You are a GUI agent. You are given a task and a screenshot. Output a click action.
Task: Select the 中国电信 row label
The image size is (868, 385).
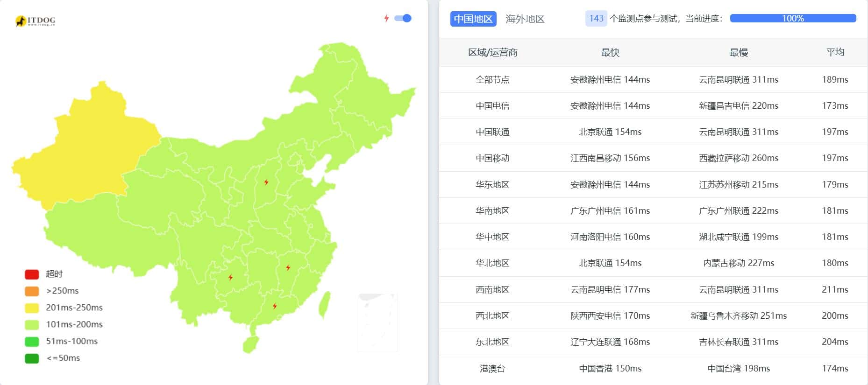click(x=492, y=106)
